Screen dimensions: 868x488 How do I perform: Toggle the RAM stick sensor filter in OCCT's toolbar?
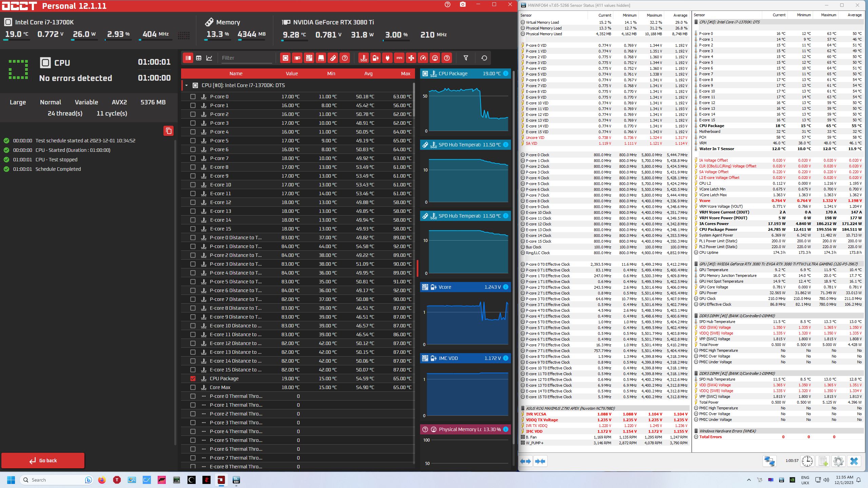tap(333, 58)
